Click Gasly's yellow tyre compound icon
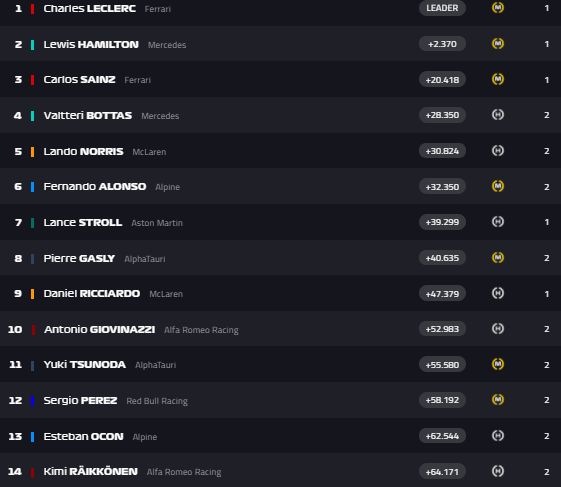Screen dimensions: 561x487 pyautogui.click(x=498, y=258)
